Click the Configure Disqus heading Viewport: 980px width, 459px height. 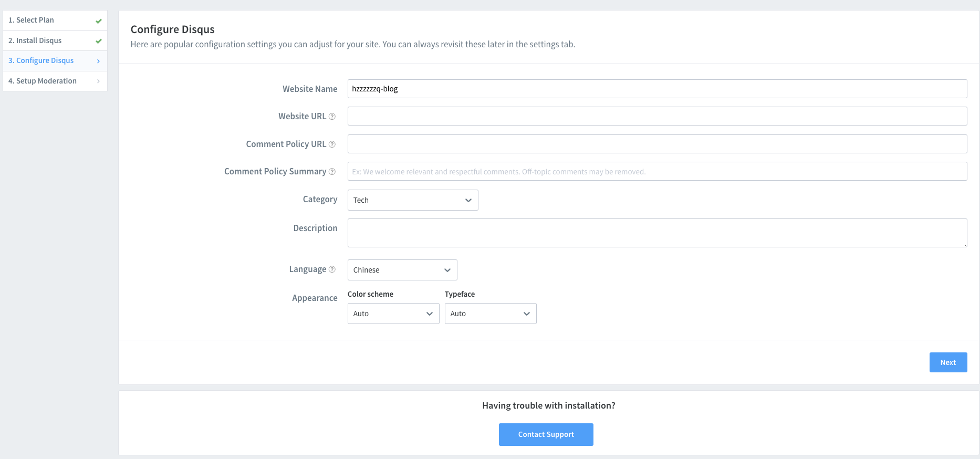(x=173, y=29)
